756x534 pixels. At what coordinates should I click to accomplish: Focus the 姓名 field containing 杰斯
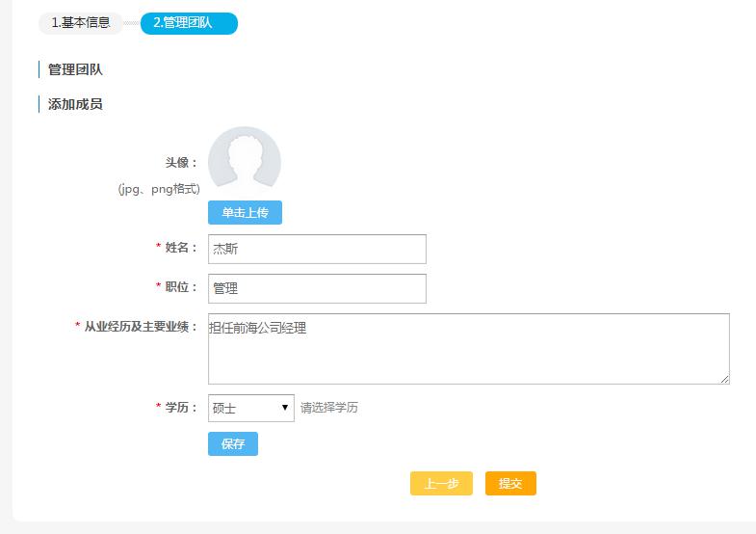click(317, 249)
